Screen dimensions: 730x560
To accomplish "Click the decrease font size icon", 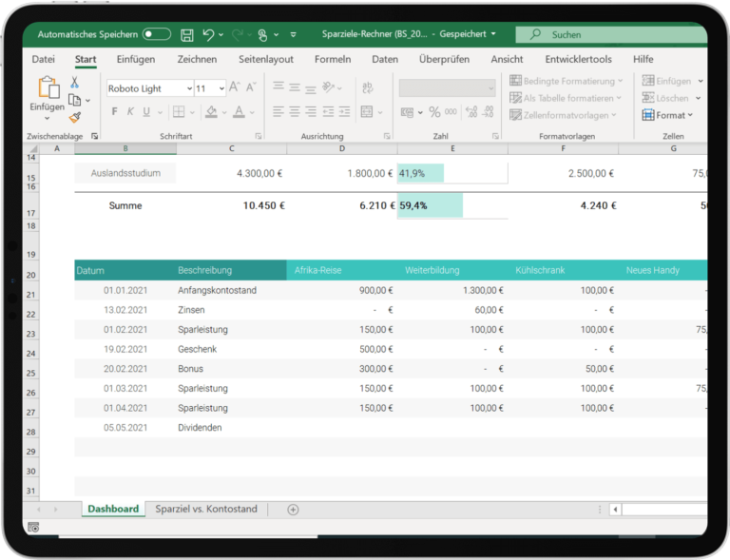I will coord(251,87).
